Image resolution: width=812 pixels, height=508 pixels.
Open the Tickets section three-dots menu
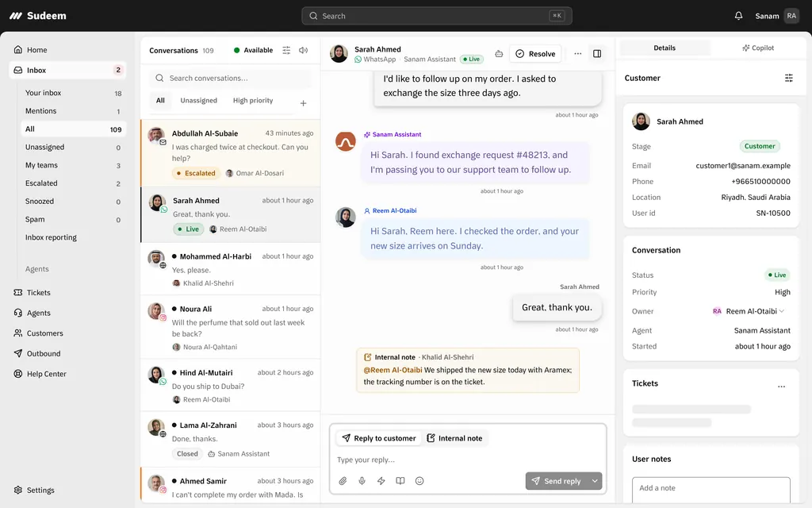(x=781, y=387)
